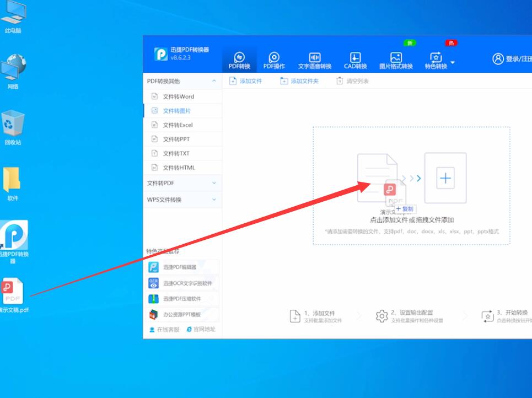Viewport: 532px width, 398px height.
Task: Select 文件转HTML option
Action: [183, 168]
